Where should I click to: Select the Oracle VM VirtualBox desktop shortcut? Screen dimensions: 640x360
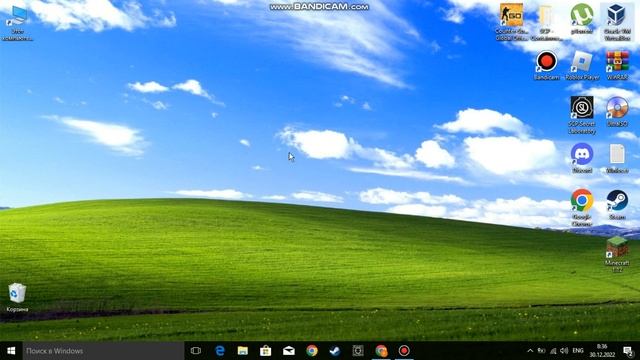617,22
